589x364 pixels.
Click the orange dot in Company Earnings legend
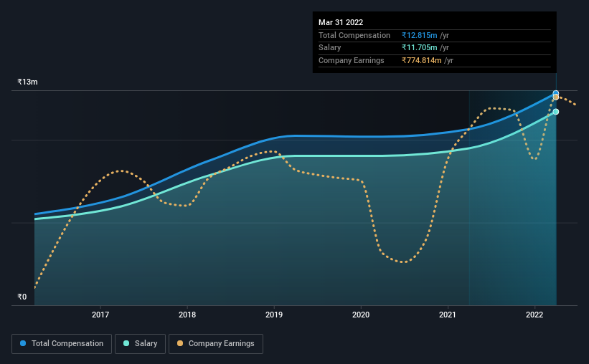pos(180,343)
